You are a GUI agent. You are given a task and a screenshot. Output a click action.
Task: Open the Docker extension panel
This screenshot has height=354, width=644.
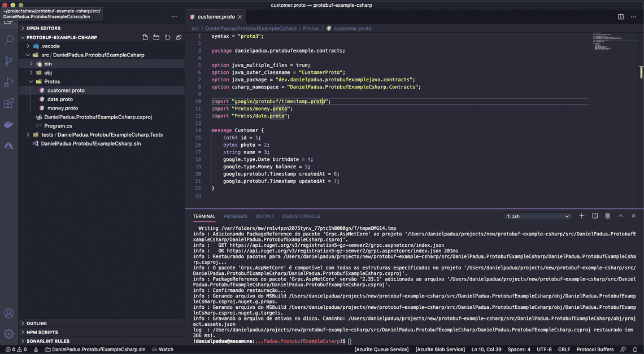[8, 124]
